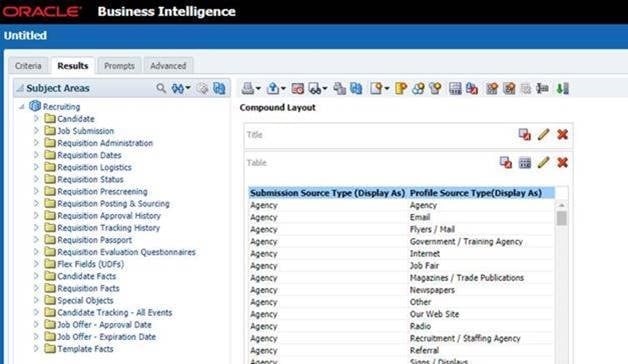The height and width of the screenshot is (364, 628).
Task: Select the Requisition Passport folder
Action: tap(94, 240)
